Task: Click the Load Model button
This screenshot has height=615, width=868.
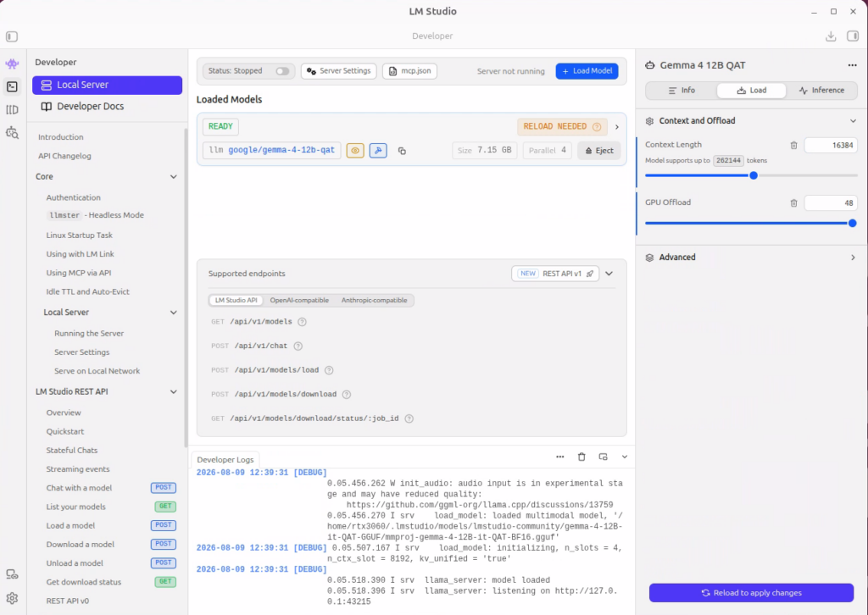Action: (x=587, y=71)
